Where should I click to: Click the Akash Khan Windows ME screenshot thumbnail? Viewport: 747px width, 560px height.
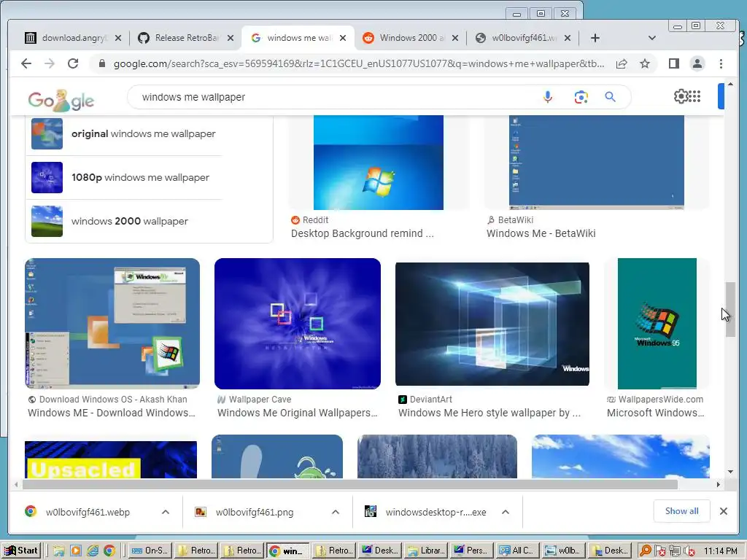click(112, 323)
